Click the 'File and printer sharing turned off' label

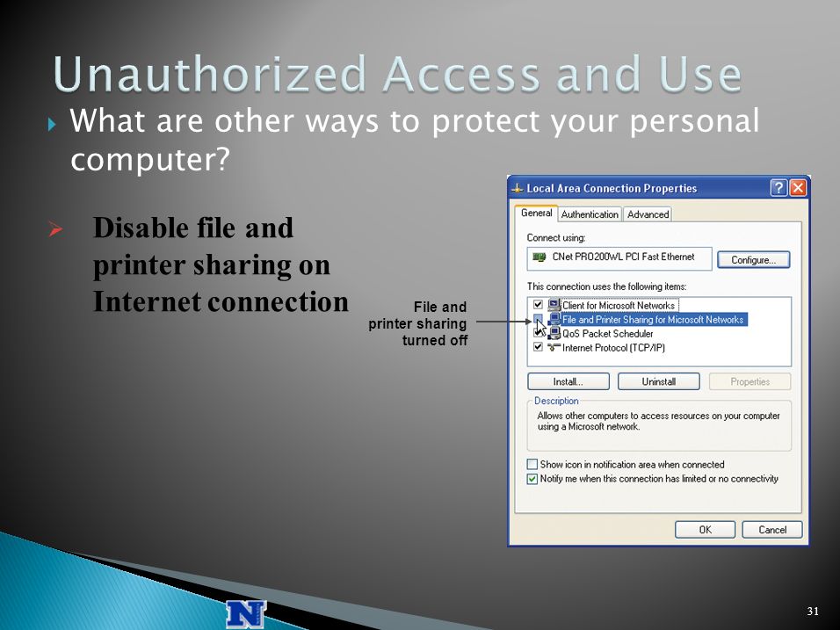pos(418,323)
